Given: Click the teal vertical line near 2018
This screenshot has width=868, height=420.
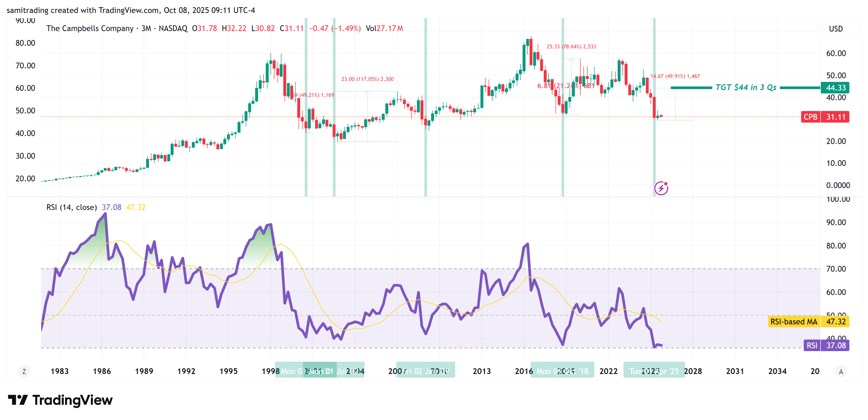Looking at the screenshot, I should coord(563,107).
